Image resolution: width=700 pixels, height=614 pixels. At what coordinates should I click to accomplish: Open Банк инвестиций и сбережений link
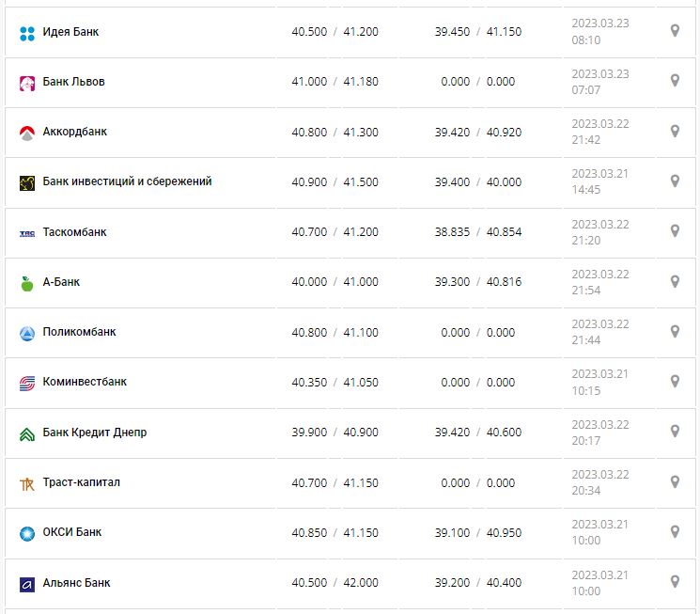coord(127,181)
